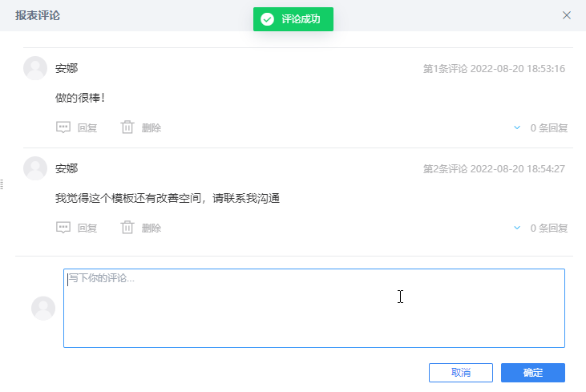586x392 pixels.
Task: Expand replies chevron on second comment
Action: point(517,228)
